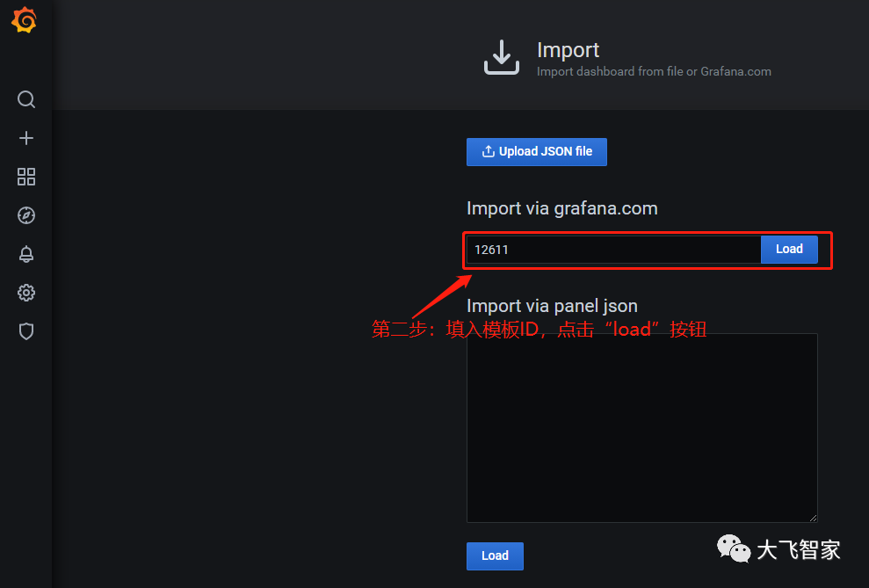Click the Upload JSON file button
Viewport: 869px width, 588px height.
pos(537,152)
